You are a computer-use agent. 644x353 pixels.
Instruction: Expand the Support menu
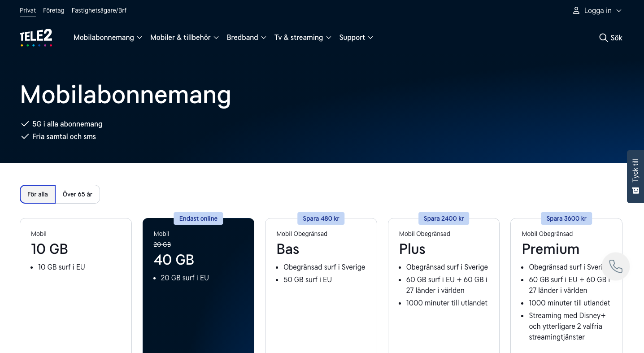pyautogui.click(x=356, y=38)
